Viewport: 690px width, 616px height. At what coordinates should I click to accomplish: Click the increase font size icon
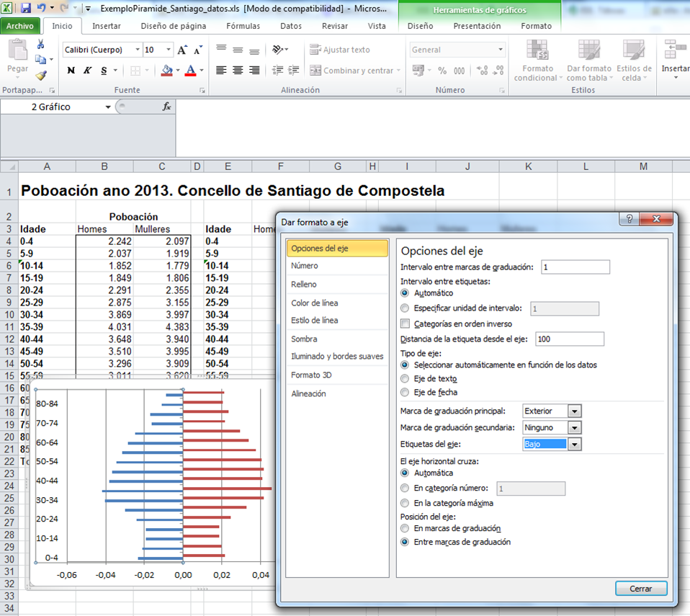coord(182,50)
